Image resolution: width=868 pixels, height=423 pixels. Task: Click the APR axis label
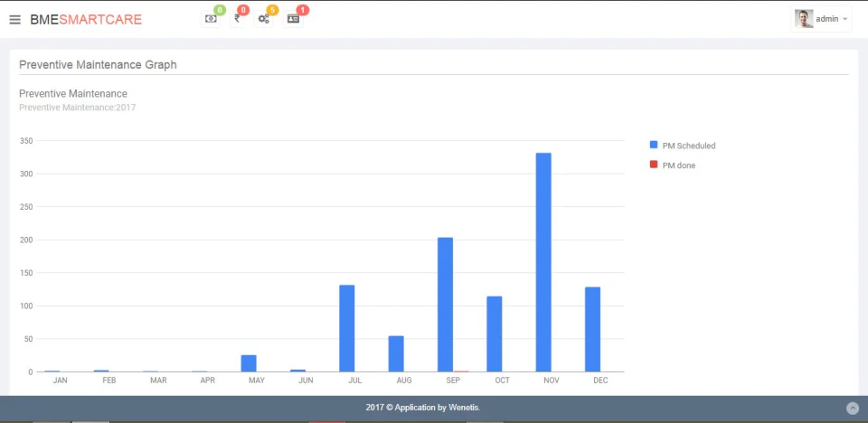click(208, 381)
